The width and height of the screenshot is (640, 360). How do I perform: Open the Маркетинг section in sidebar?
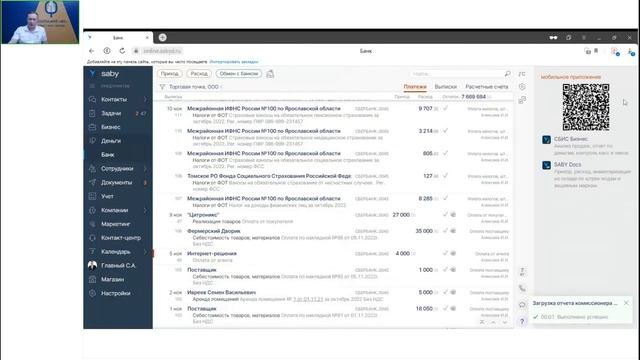click(116, 224)
